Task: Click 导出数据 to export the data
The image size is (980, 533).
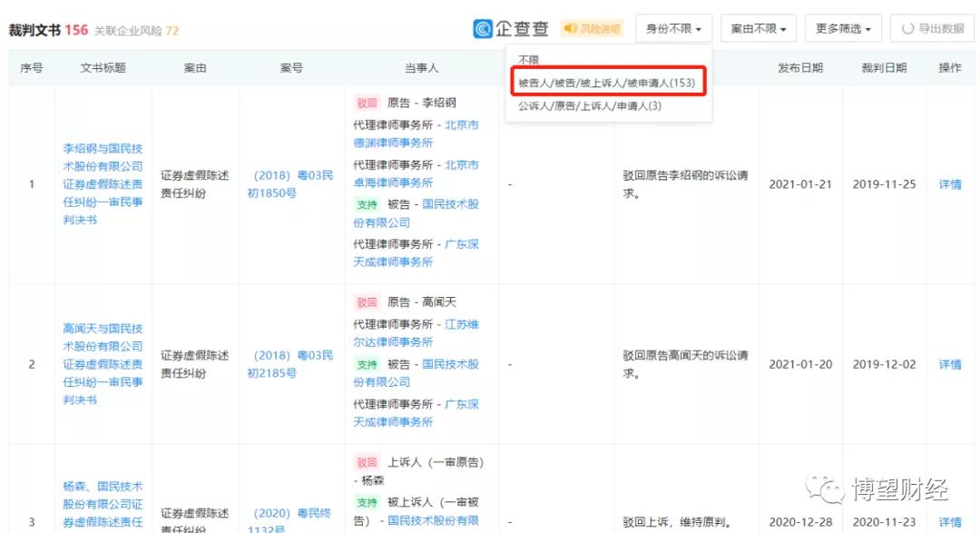Action: pyautogui.click(x=939, y=28)
